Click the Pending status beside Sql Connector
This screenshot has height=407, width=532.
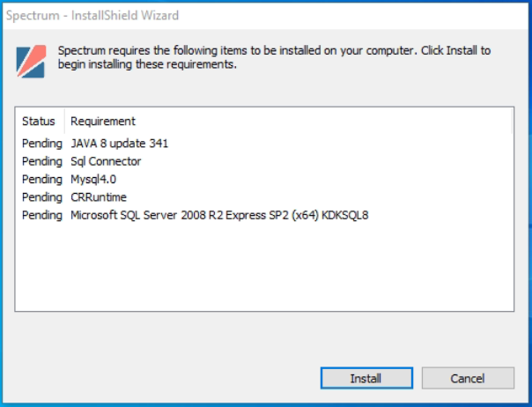tap(42, 161)
